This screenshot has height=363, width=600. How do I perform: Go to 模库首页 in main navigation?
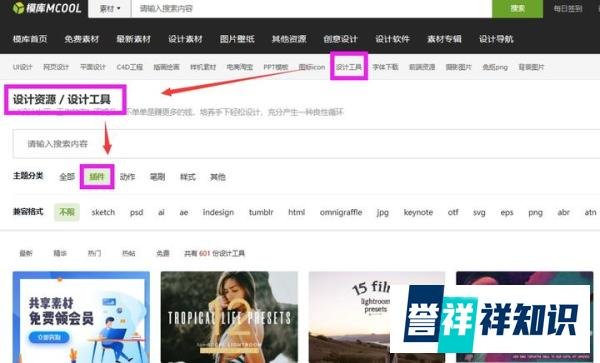(30, 39)
